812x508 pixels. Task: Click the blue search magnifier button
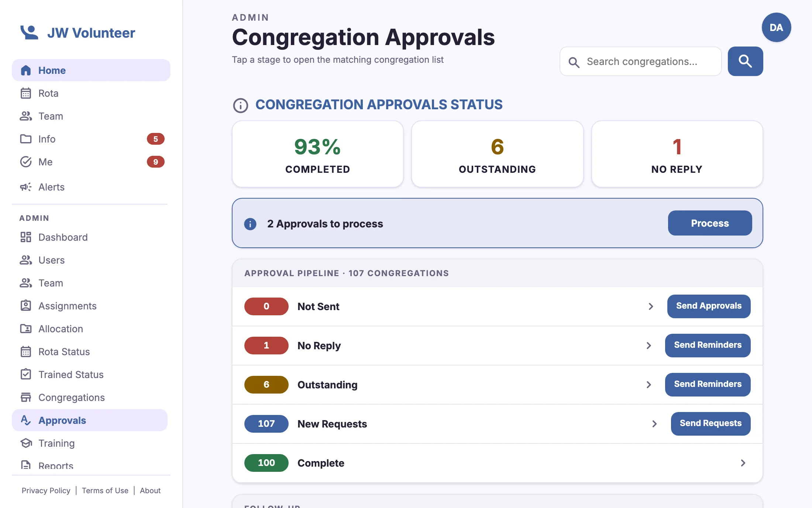click(x=745, y=61)
